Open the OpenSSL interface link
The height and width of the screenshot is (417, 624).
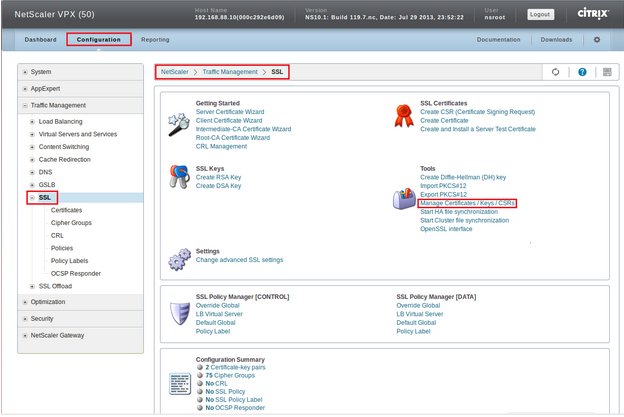(x=446, y=229)
